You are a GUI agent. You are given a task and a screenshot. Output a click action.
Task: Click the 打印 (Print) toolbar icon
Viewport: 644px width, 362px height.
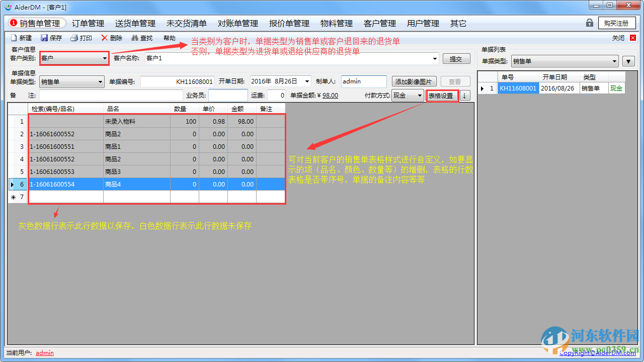(x=74, y=38)
